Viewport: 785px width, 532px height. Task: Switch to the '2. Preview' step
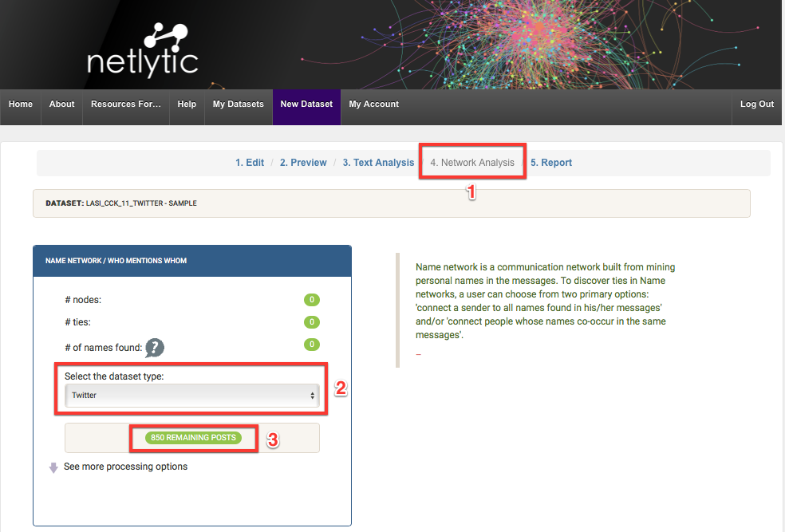coord(303,162)
